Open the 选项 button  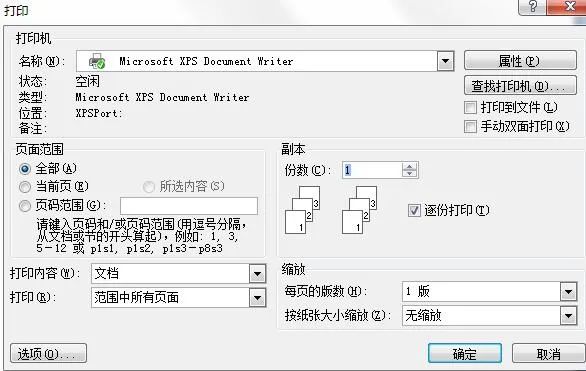coord(48,353)
